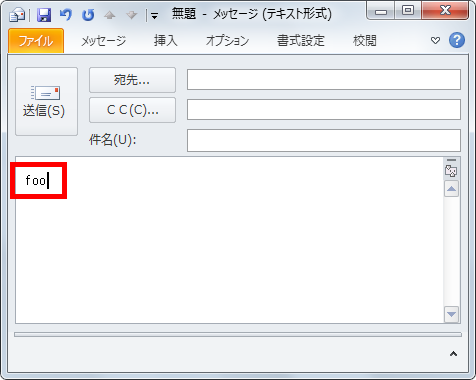The image size is (476, 380).
Task: Click the icon above the body scroll bar
Action: [451, 171]
